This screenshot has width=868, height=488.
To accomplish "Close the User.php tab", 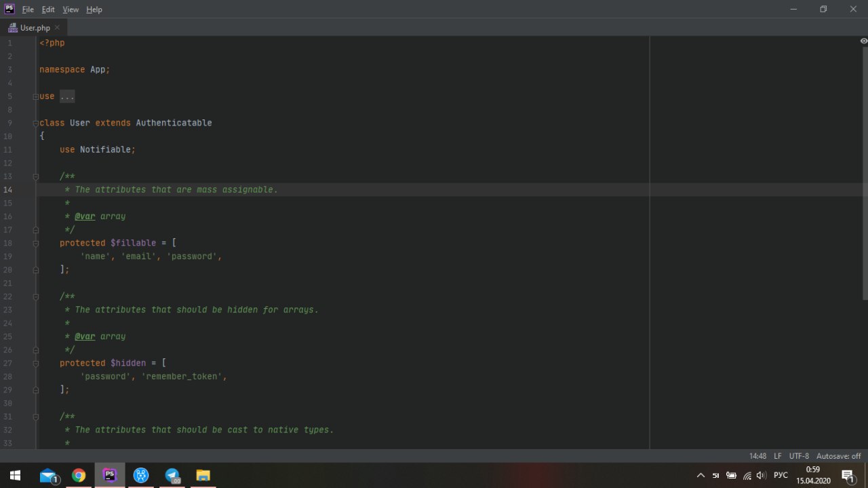I will click(58, 28).
